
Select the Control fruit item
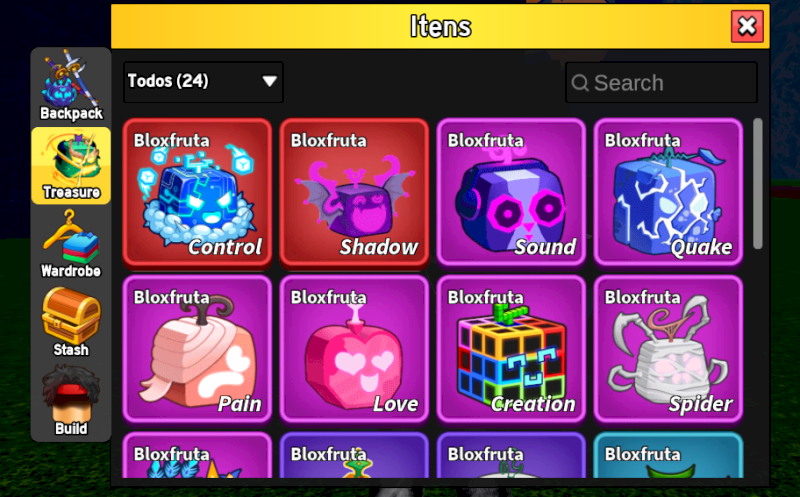click(197, 192)
